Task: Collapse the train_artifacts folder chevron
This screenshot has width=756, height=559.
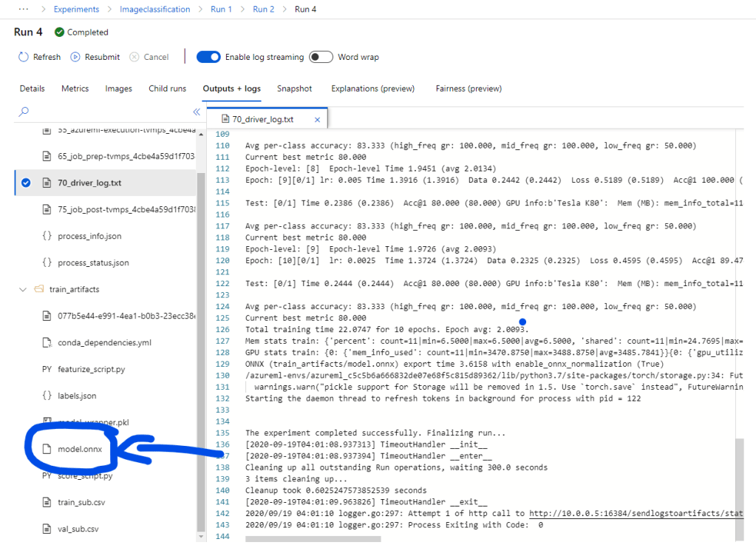Action: click(x=23, y=289)
